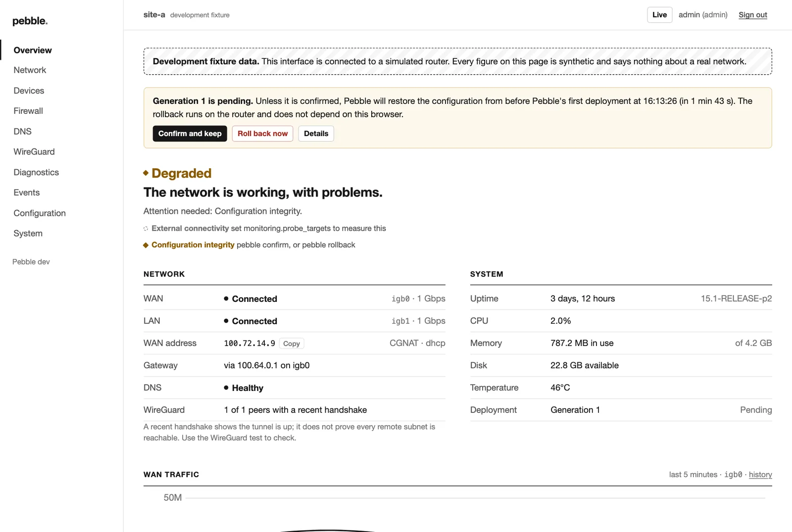The image size is (792, 532).
Task: Click the temperature value 46°C
Action: [x=560, y=387]
